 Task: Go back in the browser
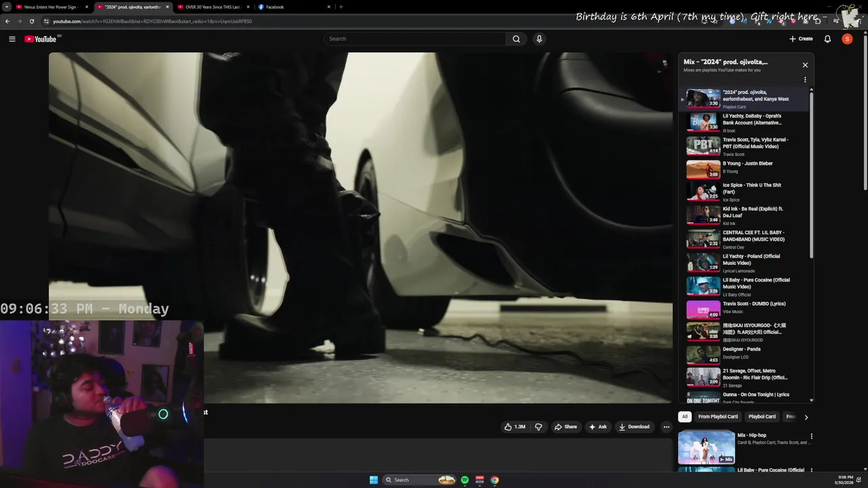click(x=7, y=21)
